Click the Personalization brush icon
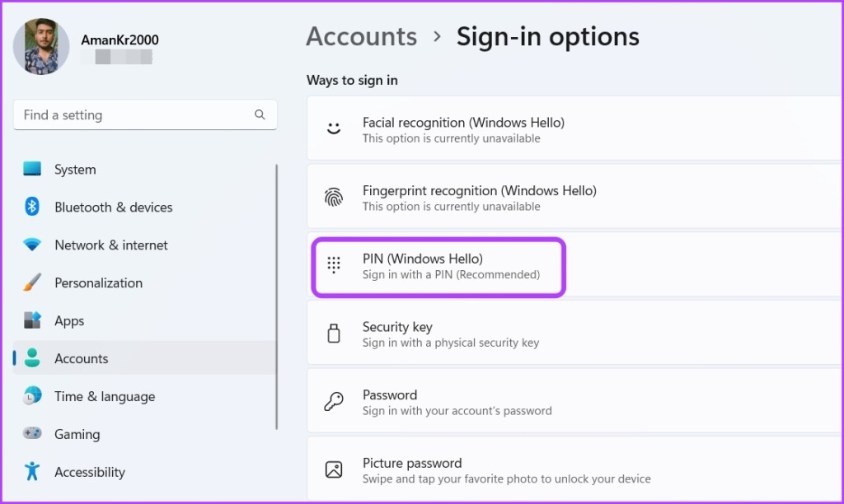844x504 pixels. pos(32,282)
